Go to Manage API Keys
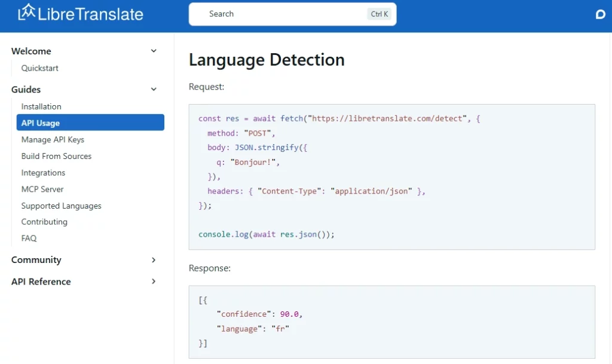Screen dimensions: 612x364 click(53, 140)
